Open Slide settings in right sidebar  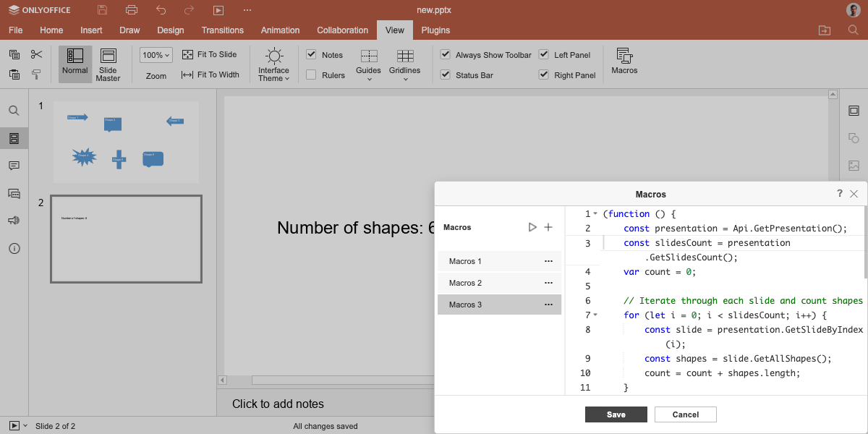click(854, 111)
